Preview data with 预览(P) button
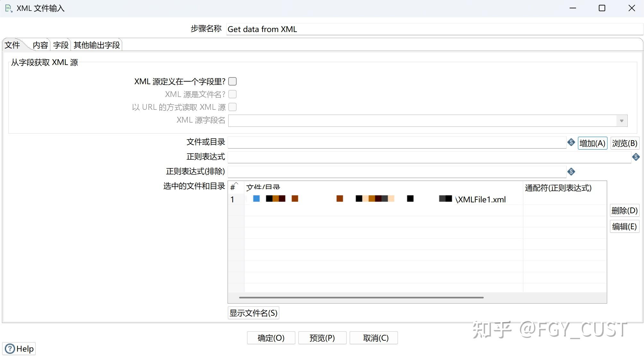 [x=322, y=338]
